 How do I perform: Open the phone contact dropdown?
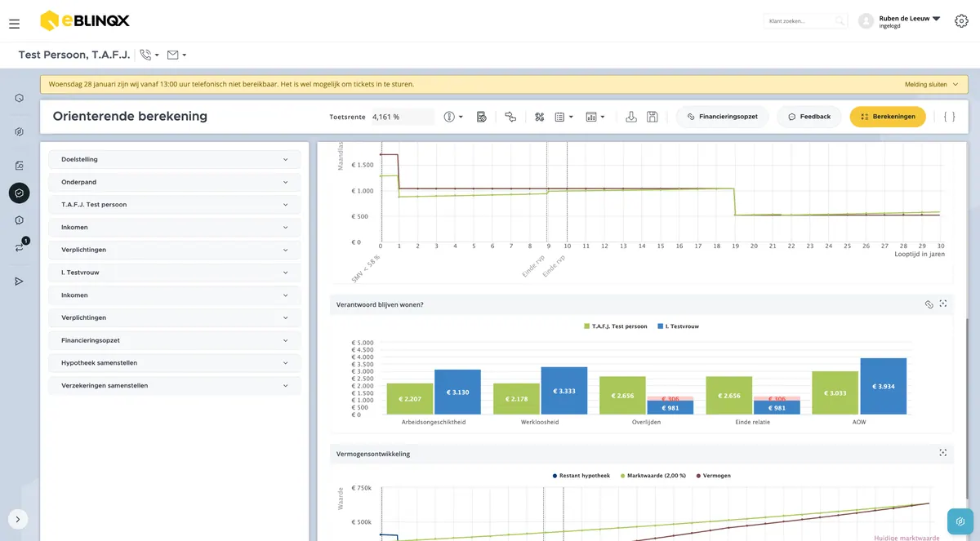pos(149,55)
